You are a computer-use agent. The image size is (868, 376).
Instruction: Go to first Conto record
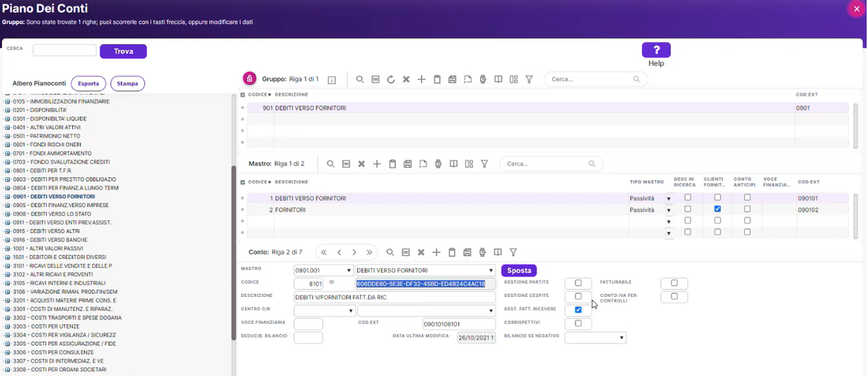323,252
